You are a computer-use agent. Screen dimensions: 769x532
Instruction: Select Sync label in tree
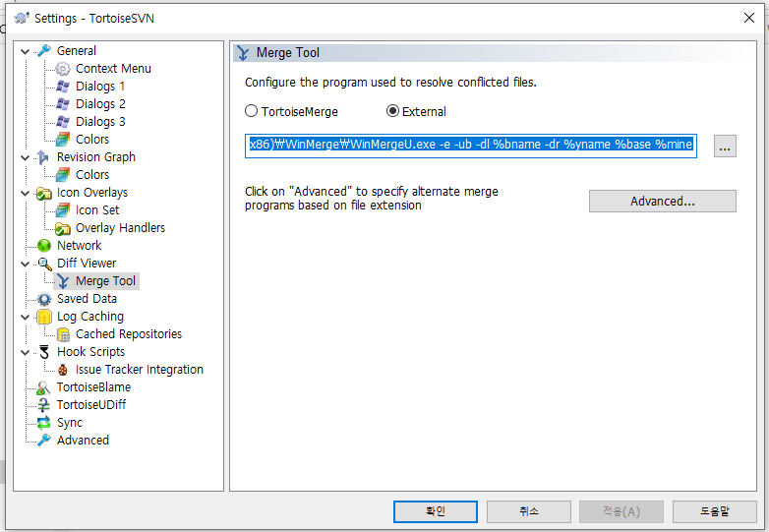[70, 423]
